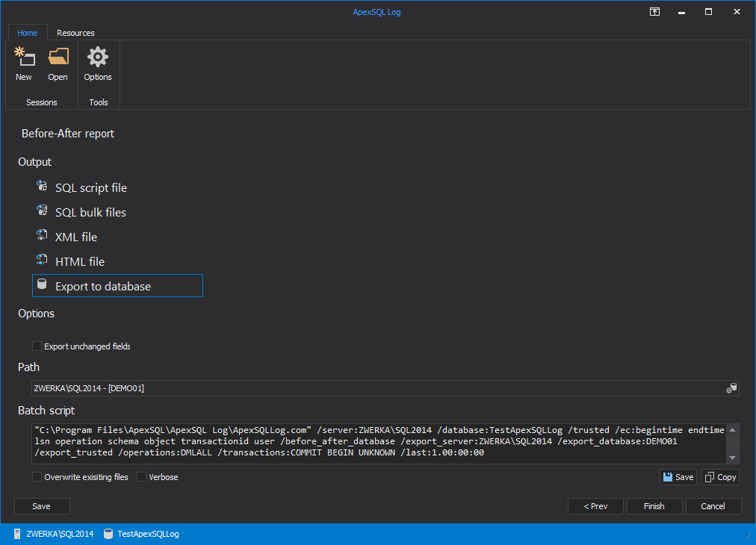Image resolution: width=756 pixels, height=545 pixels.
Task: Click the Open session folder icon
Action: click(x=58, y=57)
